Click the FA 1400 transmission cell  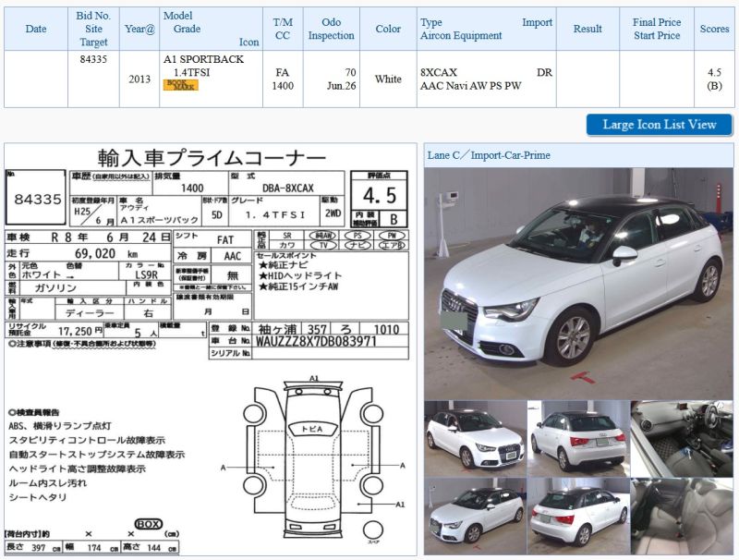283,79
